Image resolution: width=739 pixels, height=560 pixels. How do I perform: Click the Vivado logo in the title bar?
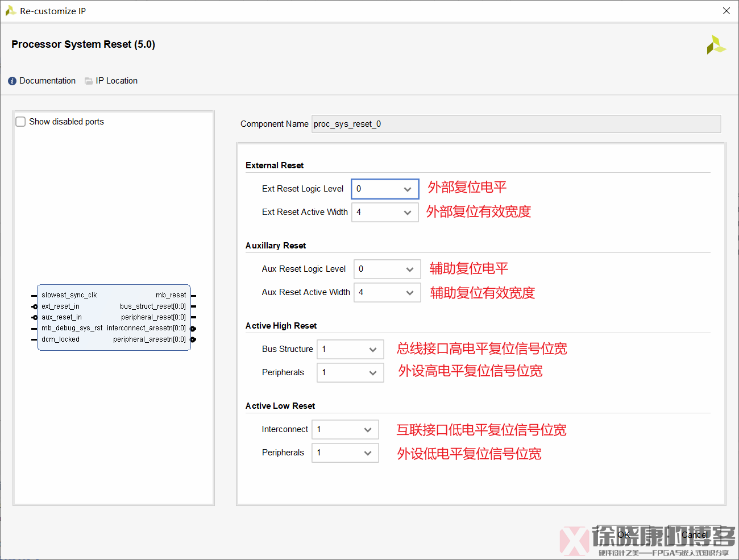click(x=10, y=10)
